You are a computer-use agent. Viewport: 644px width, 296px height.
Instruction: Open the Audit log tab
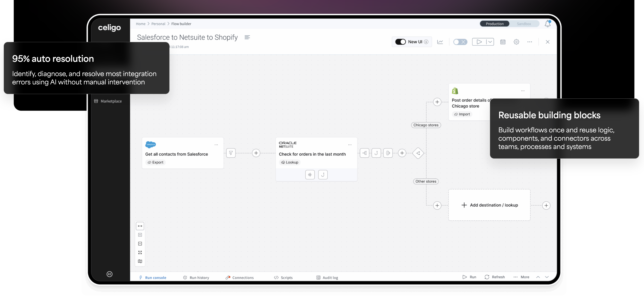point(327,278)
